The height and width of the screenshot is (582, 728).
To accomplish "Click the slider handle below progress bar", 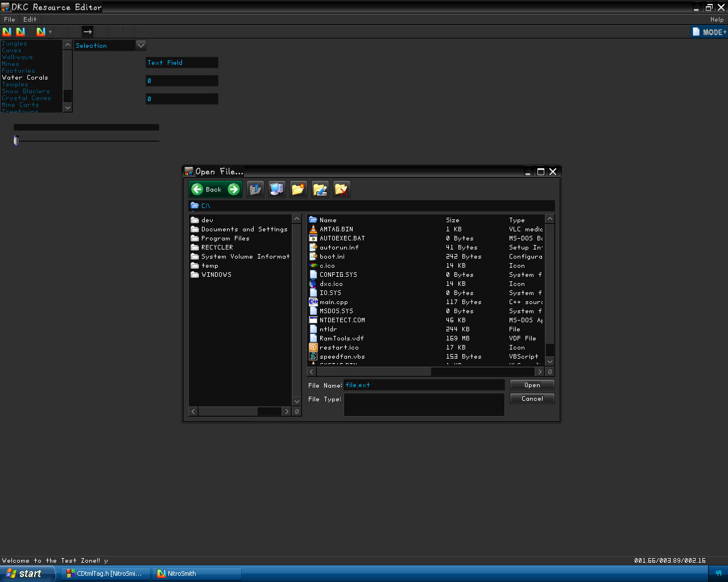I will 16,140.
